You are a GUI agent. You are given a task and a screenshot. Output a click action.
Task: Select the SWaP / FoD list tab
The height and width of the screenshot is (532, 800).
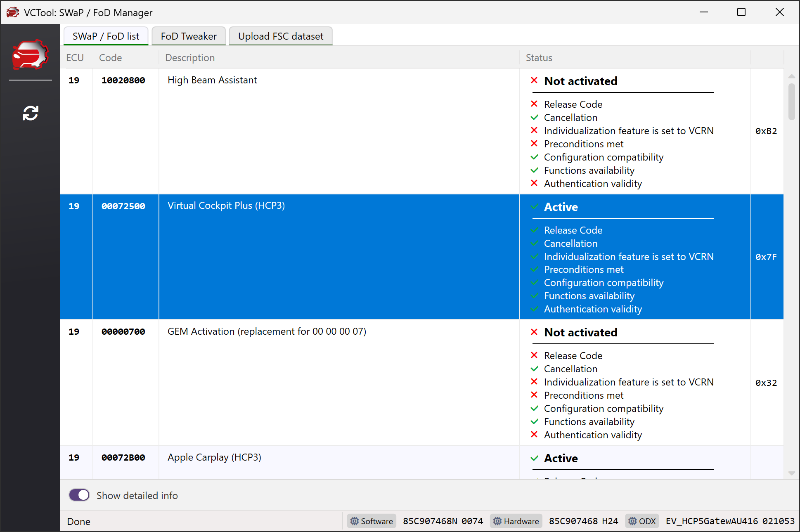click(106, 36)
